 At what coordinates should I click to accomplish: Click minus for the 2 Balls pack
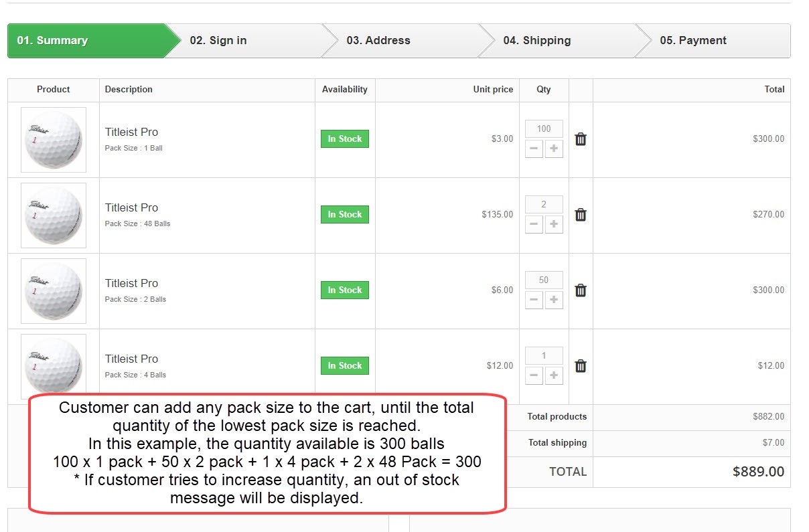(x=534, y=300)
